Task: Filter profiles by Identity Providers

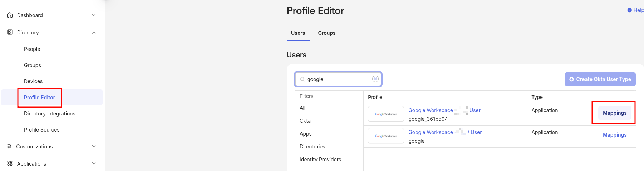Action: [x=320, y=160]
